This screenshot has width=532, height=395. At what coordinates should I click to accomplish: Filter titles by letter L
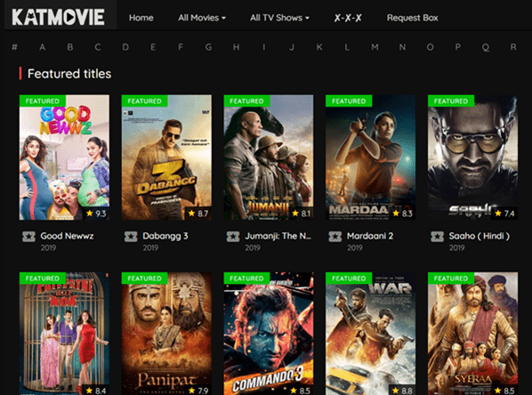pyautogui.click(x=347, y=47)
